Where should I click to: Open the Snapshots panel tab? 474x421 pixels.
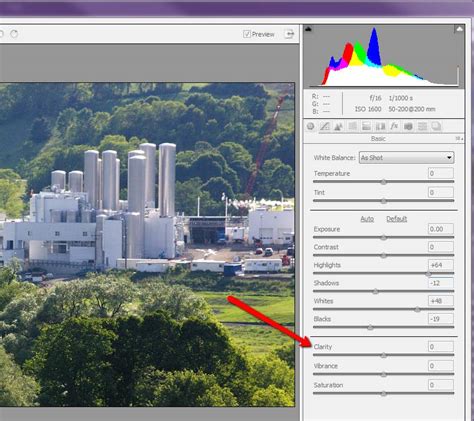(x=436, y=126)
